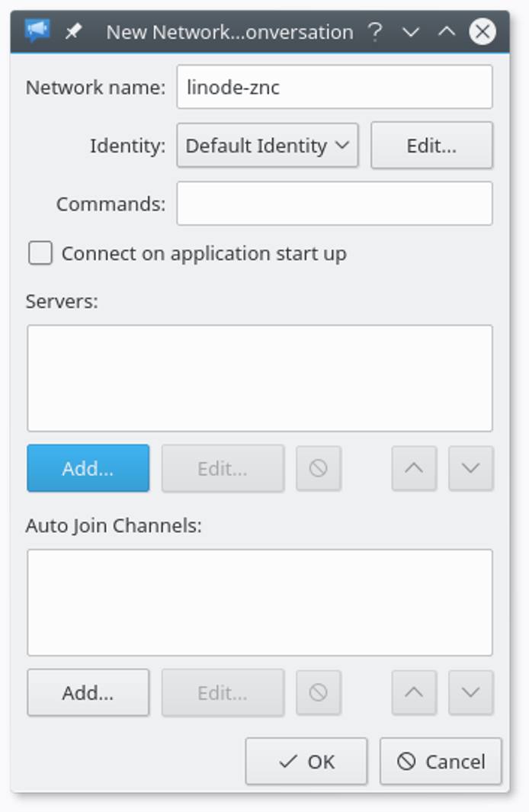Move server up with Servers up arrow

(414, 468)
